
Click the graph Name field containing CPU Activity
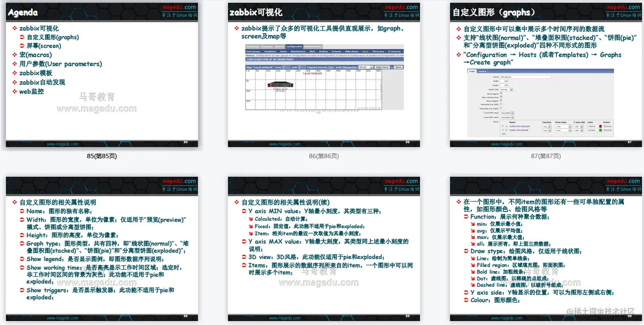526,77
